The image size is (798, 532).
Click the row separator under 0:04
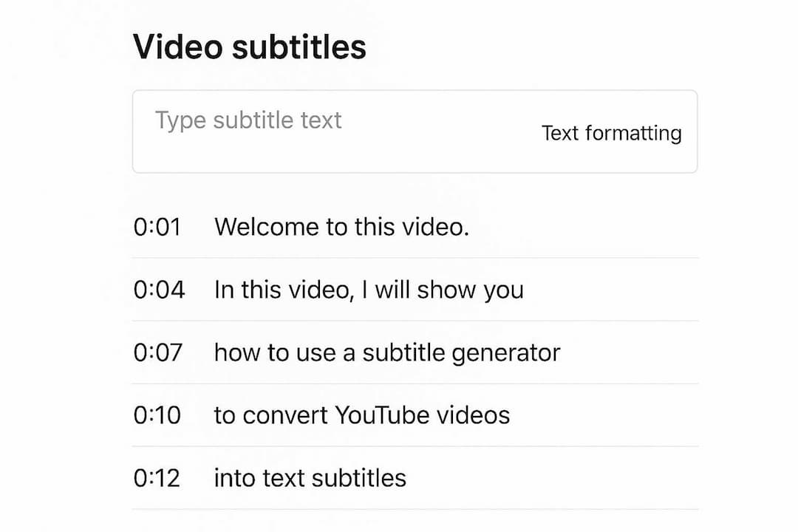pos(414,321)
